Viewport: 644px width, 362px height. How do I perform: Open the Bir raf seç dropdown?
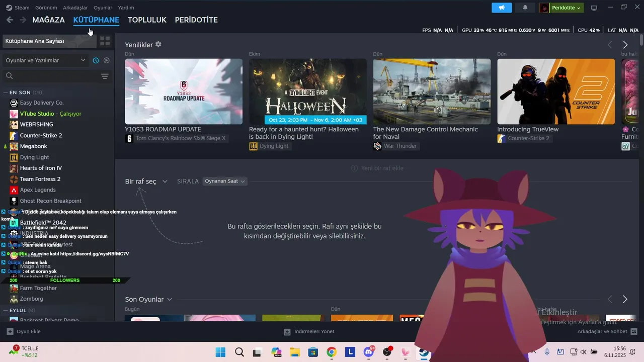(x=146, y=181)
